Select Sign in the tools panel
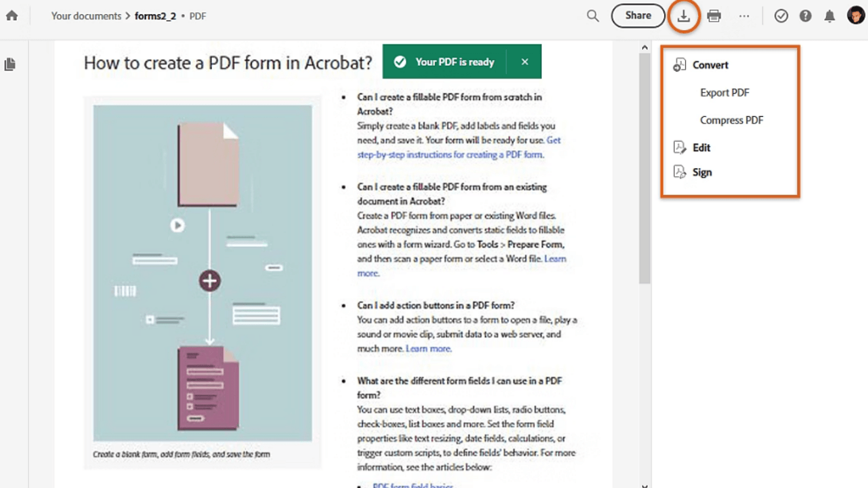Screen dimensions: 868x488 point(702,172)
